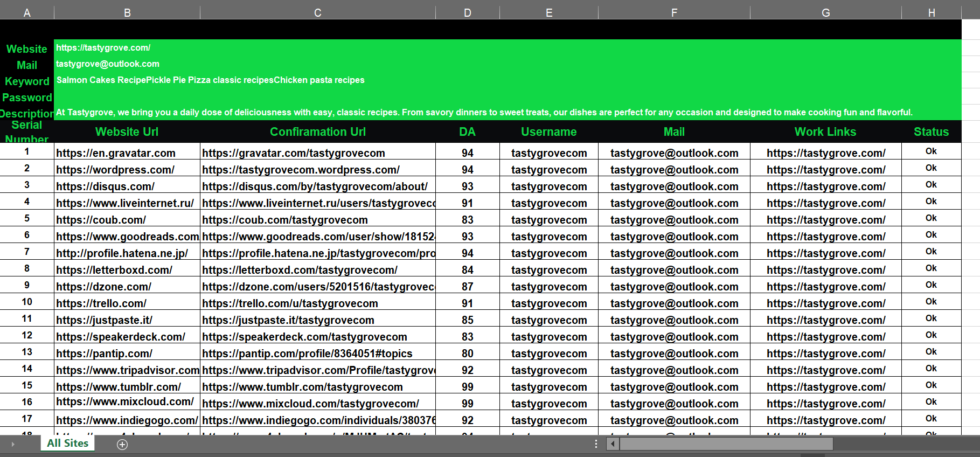Click the Keyword label cell
The width and height of the screenshot is (980, 457).
coord(27,81)
